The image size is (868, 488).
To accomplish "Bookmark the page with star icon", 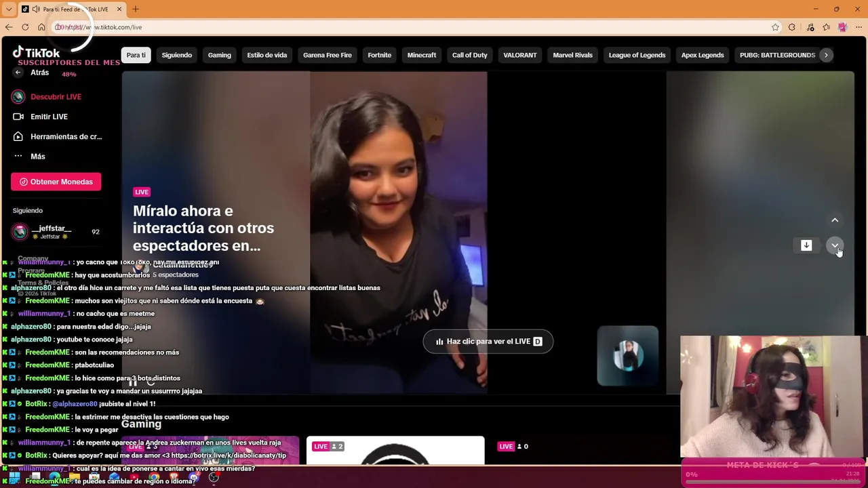I will [x=775, y=27].
